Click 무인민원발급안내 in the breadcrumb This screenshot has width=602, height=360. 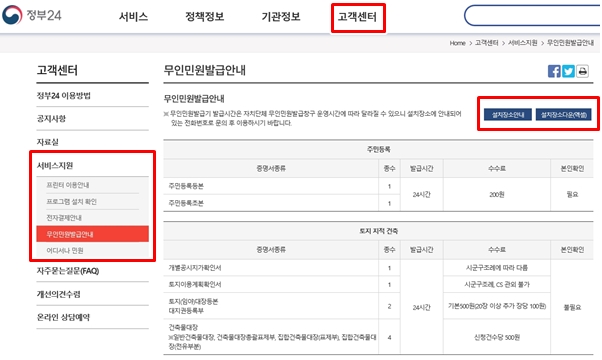(x=570, y=43)
